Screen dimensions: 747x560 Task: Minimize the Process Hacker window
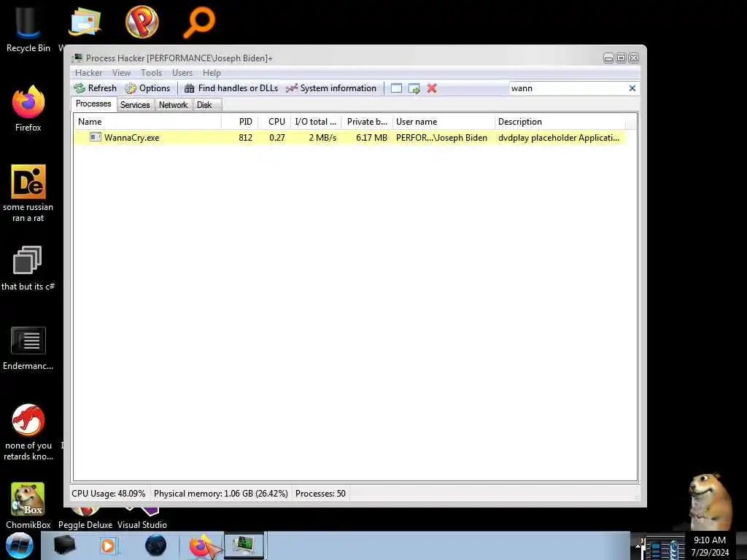point(608,58)
